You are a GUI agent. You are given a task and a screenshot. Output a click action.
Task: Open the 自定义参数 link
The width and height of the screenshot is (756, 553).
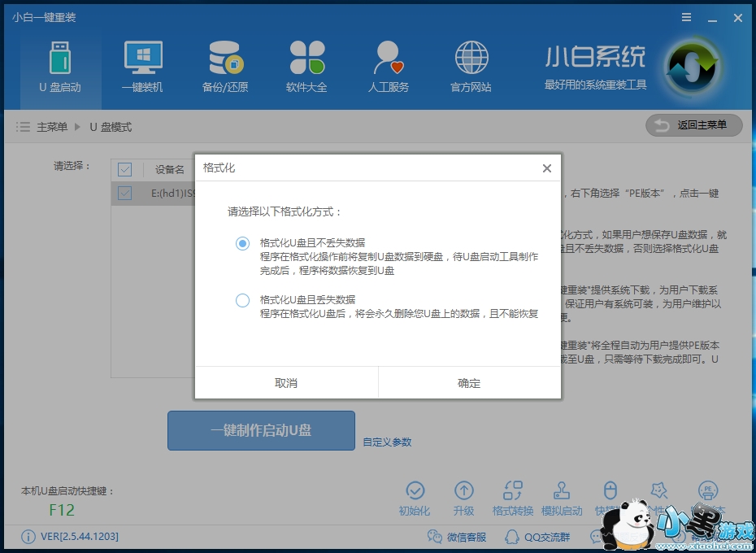pyautogui.click(x=387, y=442)
